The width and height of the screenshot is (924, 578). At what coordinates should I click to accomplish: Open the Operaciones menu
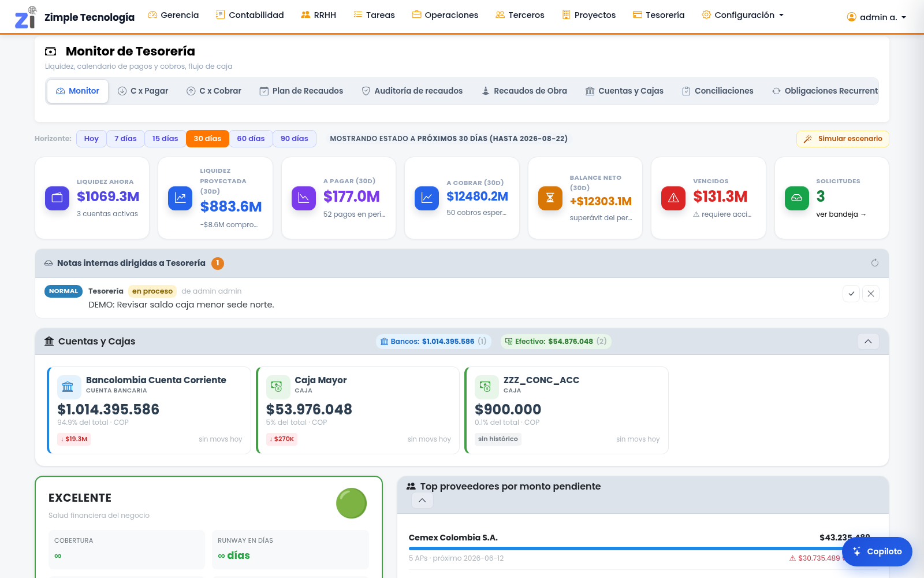tap(445, 15)
